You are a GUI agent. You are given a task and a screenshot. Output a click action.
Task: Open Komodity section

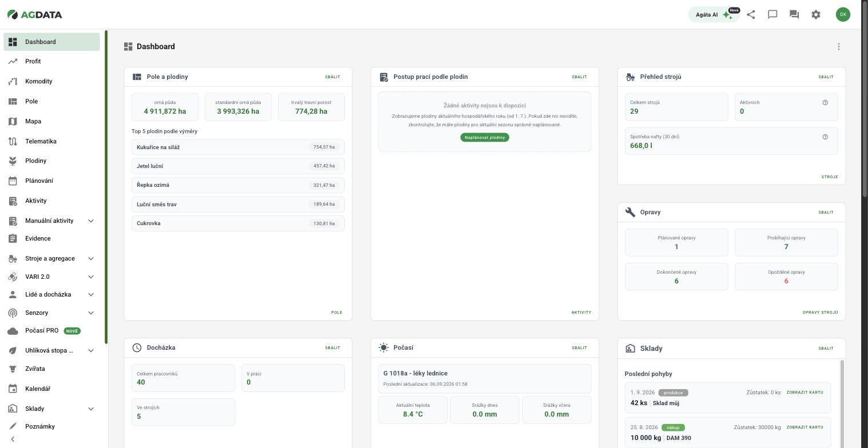click(x=52, y=81)
